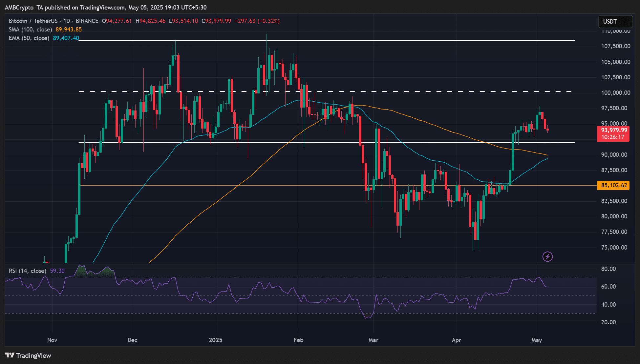The width and height of the screenshot is (640, 364).
Task: Click the 80.00 RSI axis label
Action: coord(608,269)
